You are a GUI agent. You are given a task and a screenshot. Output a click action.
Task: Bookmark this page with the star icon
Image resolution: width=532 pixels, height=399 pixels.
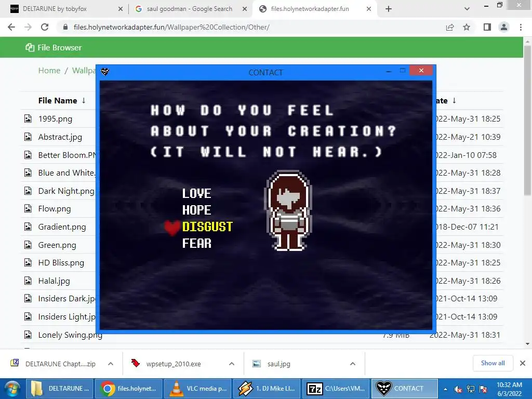(x=467, y=27)
